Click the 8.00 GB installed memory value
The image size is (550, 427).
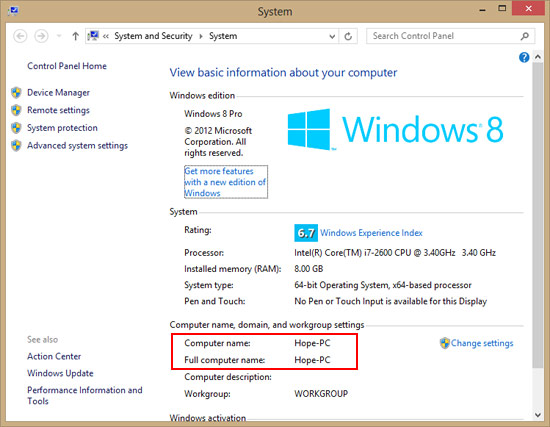(x=309, y=269)
